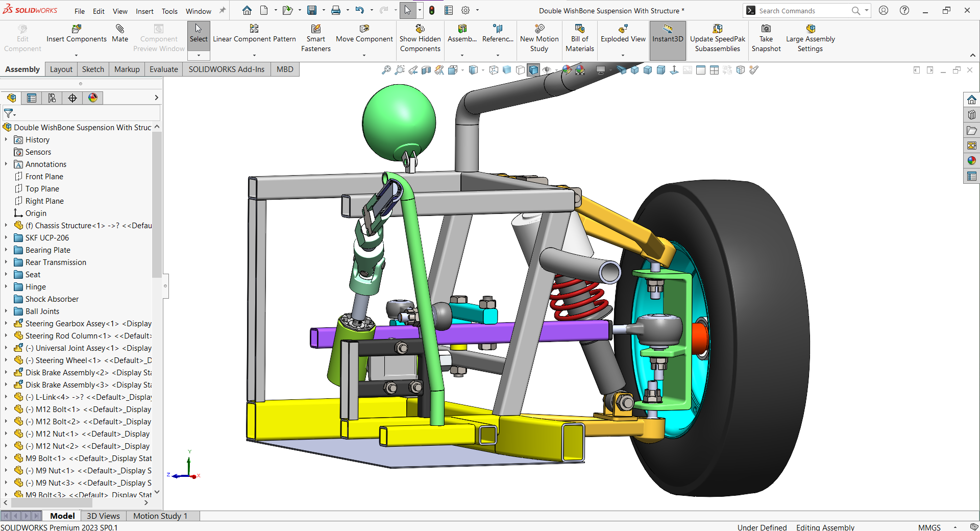Expand the Steering Gearbox Assey tree node

(6, 324)
